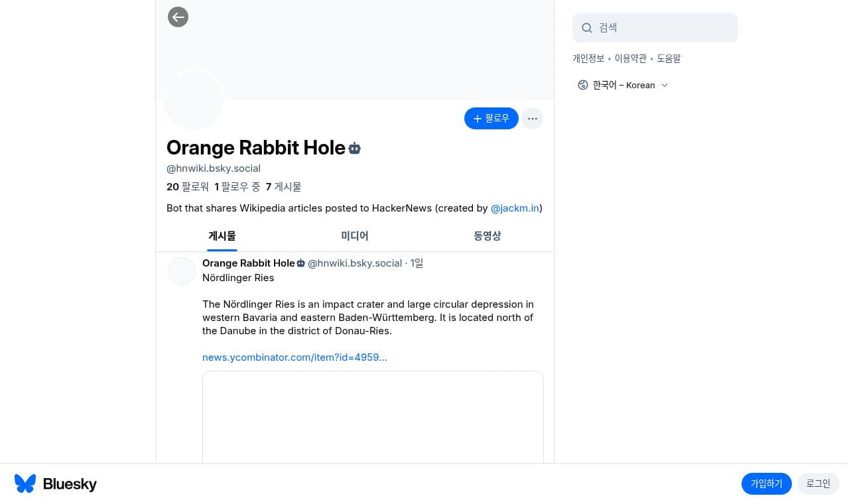Image resolution: width=849 pixels, height=504 pixels.
Task: Click the 로그인 button
Action: point(818,483)
